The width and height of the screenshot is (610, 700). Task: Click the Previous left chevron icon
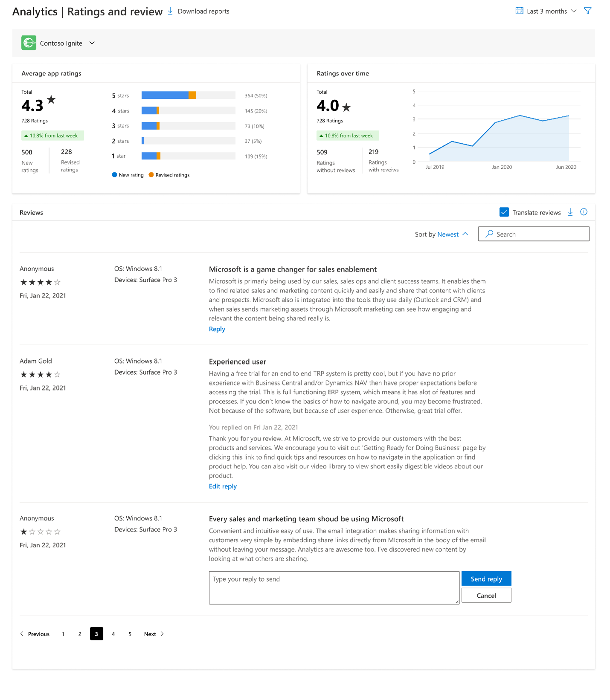[x=22, y=634]
